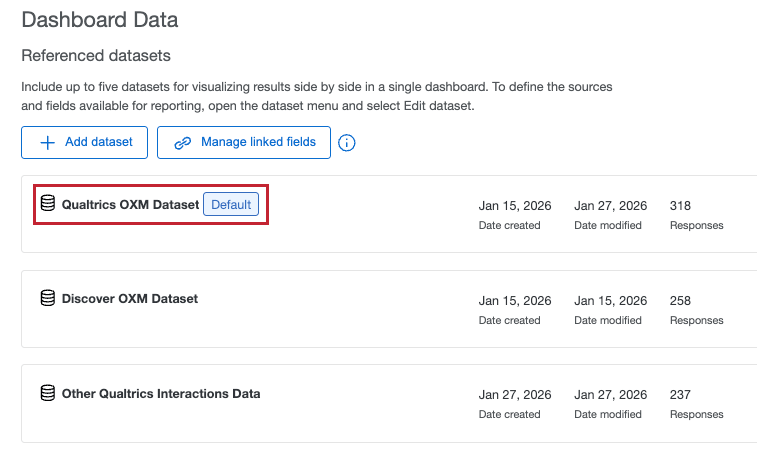757x458 pixels.
Task: Open Other Qualtrics Interactions Data dataset
Action: (x=161, y=393)
